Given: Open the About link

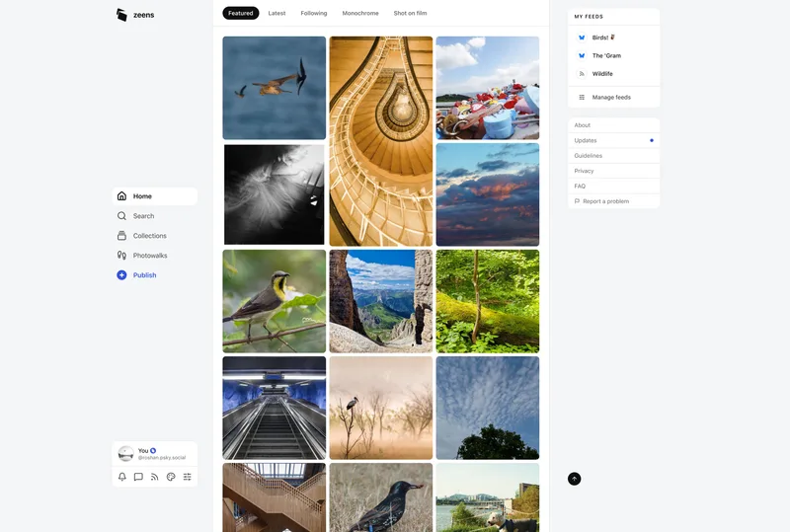Looking at the screenshot, I should pyautogui.click(x=613, y=125).
